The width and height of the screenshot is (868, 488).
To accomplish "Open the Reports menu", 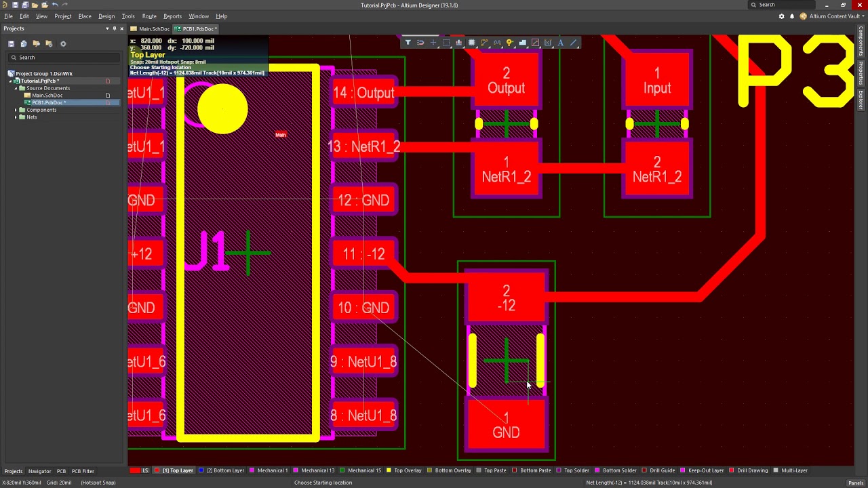I will [172, 16].
